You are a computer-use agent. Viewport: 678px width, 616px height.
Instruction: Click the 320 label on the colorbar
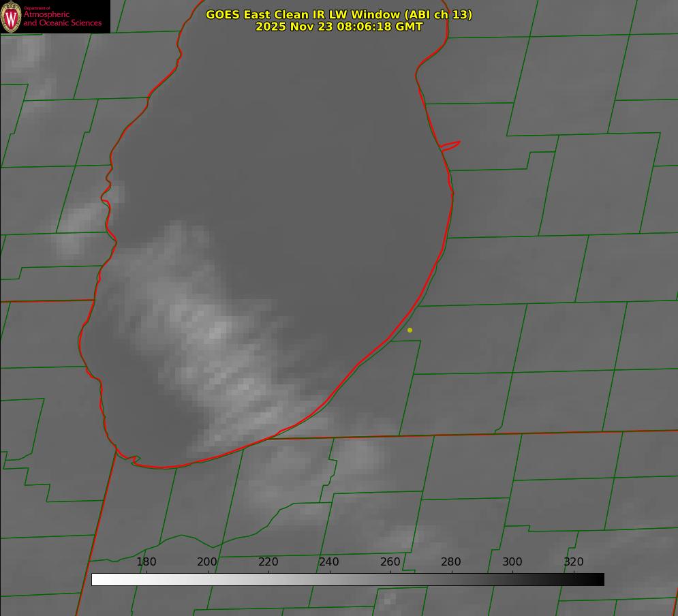[574, 561]
